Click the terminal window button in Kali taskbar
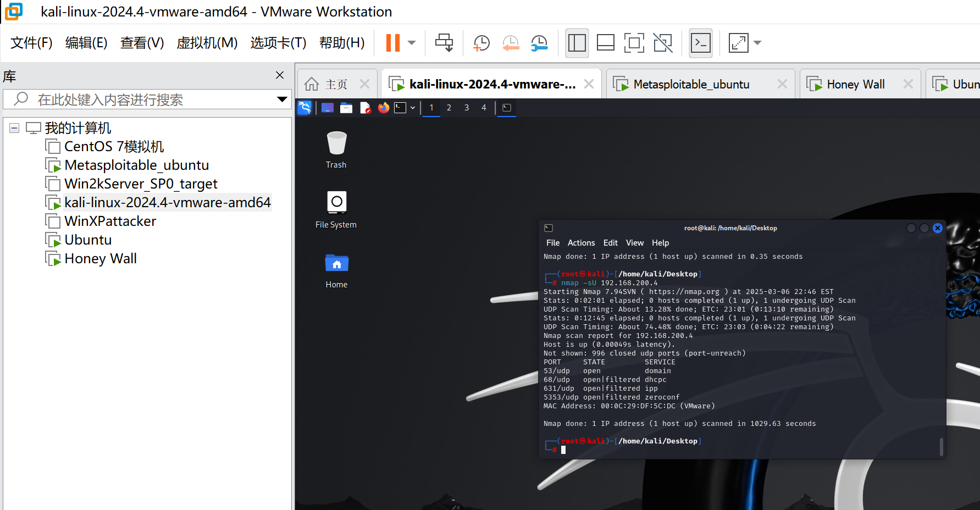 click(x=507, y=108)
